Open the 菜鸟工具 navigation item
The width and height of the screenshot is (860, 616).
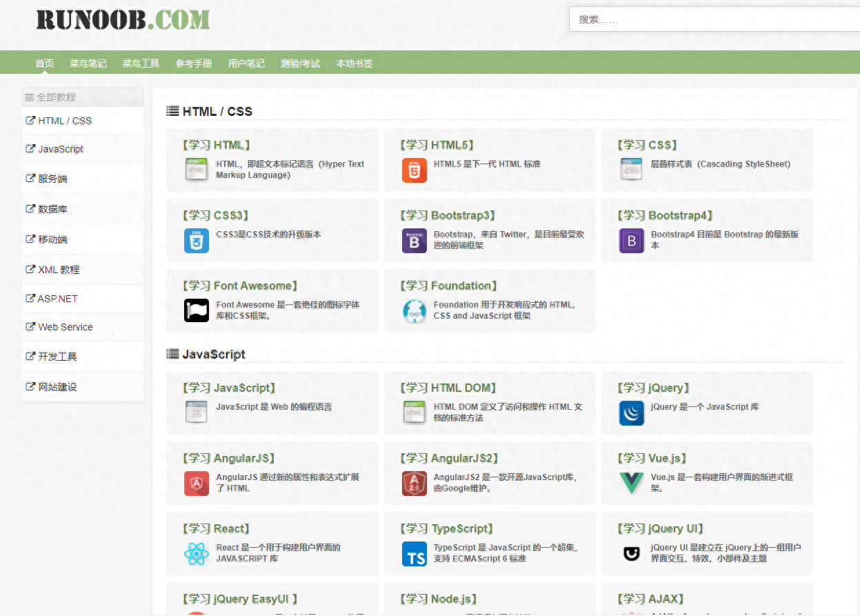tap(141, 63)
